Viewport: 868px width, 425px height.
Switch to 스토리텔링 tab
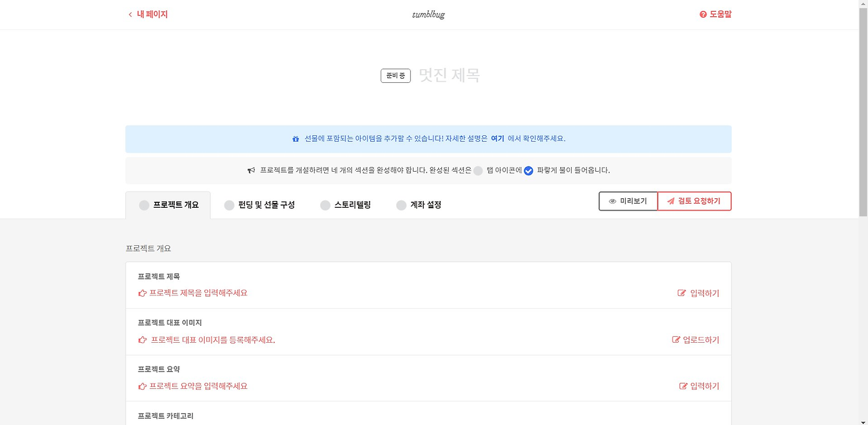(x=345, y=205)
